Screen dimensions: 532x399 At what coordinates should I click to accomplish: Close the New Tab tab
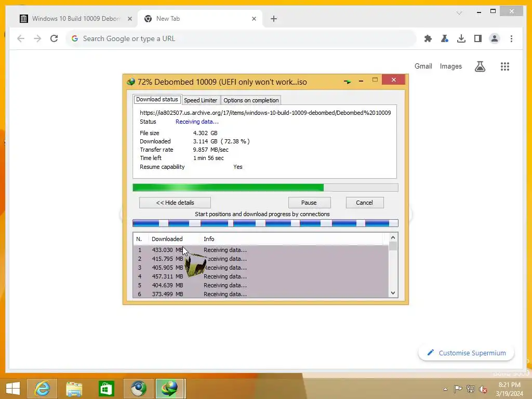254,19
